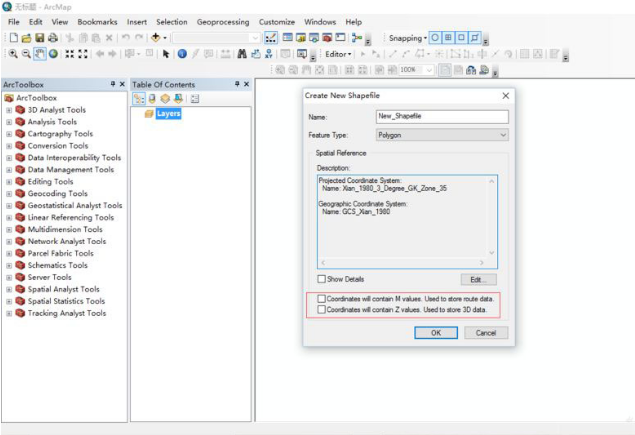Image resolution: width=635 pixels, height=435 pixels.
Task: Expand Conversion Tools toolbox
Action: coord(9,146)
